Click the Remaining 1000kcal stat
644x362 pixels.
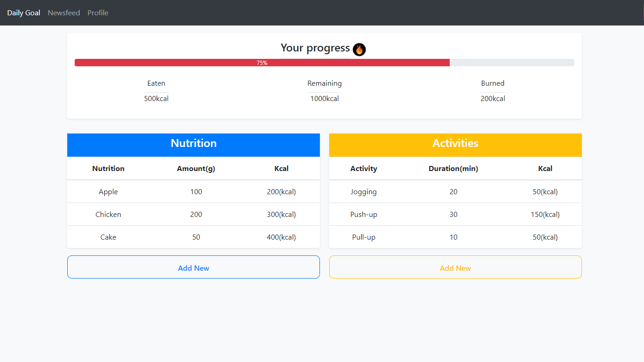point(324,91)
